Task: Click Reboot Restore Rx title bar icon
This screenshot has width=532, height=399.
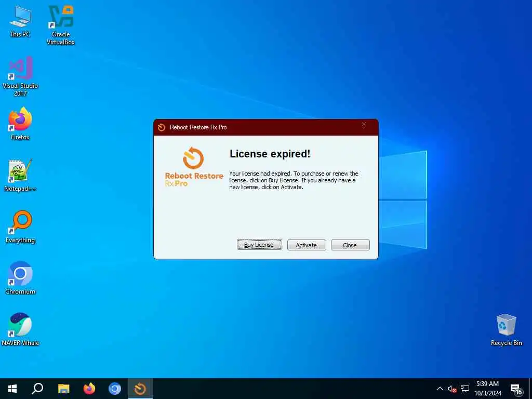Action: coord(162,127)
